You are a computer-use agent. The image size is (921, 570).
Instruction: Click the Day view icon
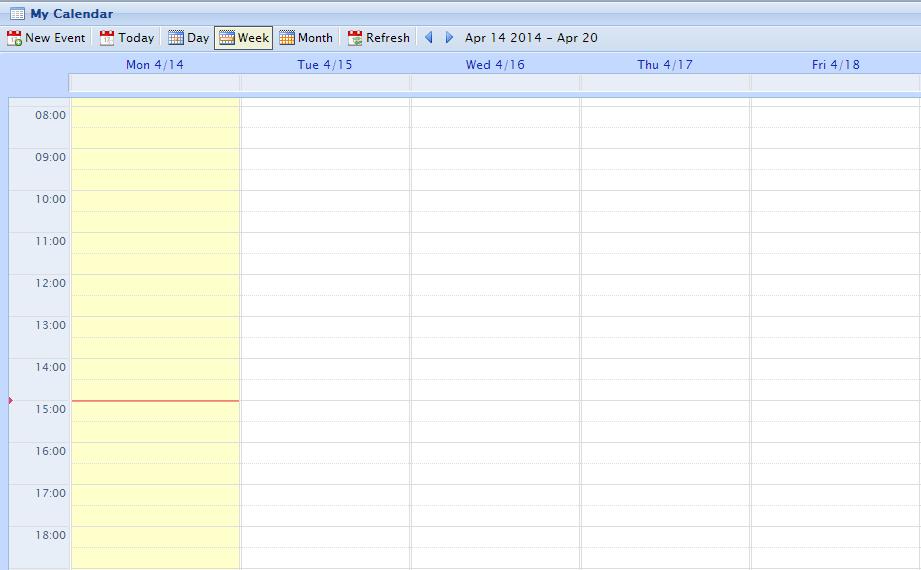[x=176, y=38]
